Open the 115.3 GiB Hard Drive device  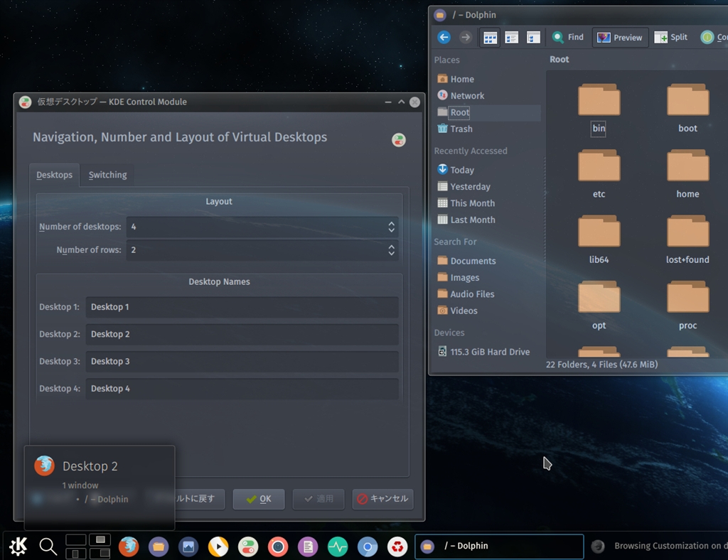coord(488,352)
